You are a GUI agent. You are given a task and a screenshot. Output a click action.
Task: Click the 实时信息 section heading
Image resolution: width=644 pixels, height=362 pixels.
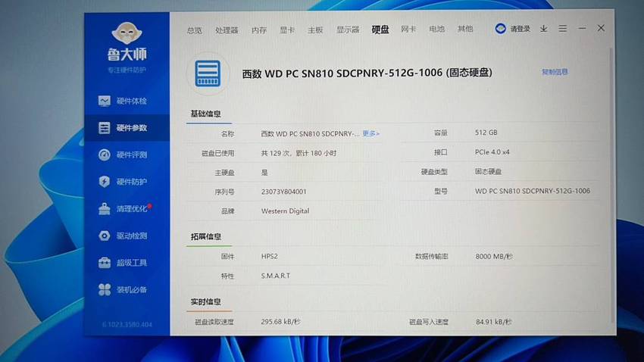pyautogui.click(x=206, y=301)
